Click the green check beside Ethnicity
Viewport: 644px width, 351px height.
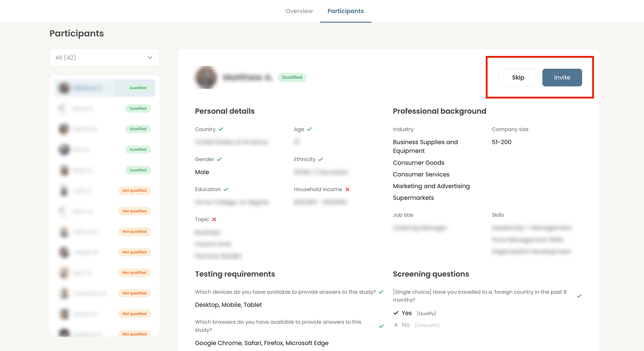pos(321,159)
